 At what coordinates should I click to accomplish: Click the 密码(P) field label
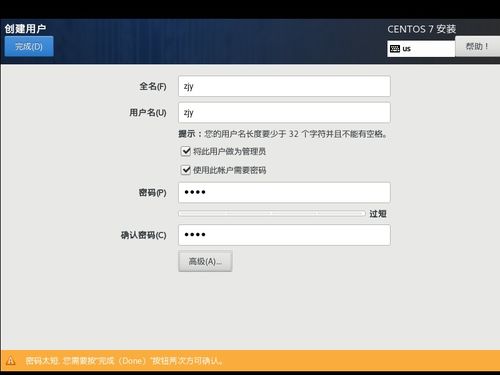[152, 193]
